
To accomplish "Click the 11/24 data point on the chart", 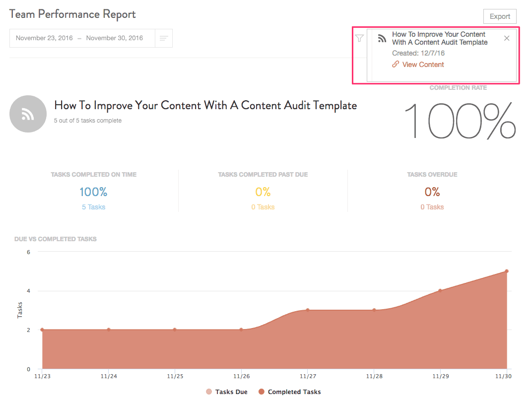I will point(109,330).
